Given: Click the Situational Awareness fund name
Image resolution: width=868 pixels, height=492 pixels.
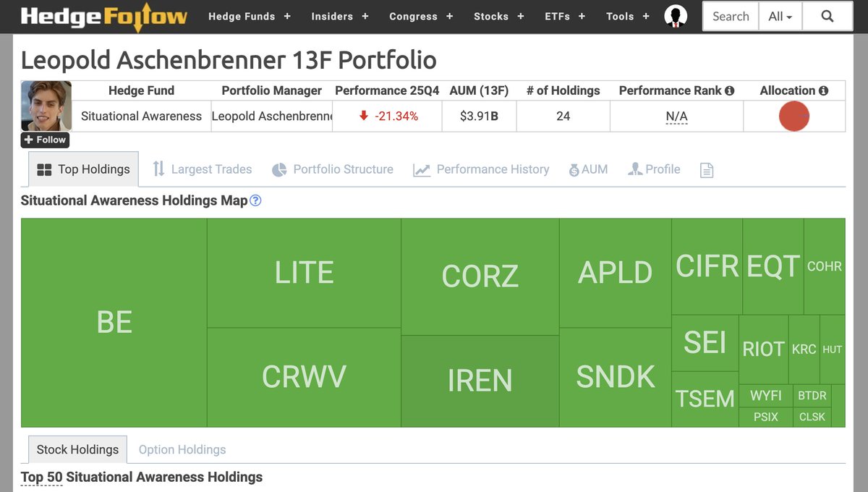Looking at the screenshot, I should 141,116.
